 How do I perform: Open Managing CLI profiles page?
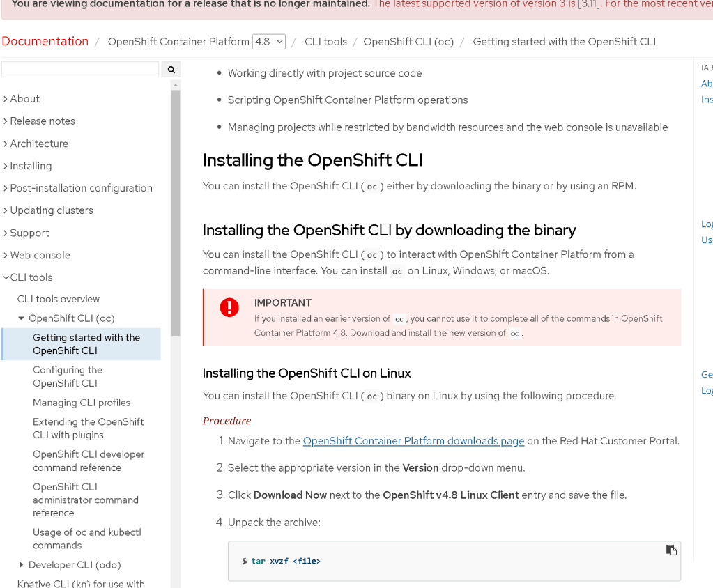coord(82,403)
